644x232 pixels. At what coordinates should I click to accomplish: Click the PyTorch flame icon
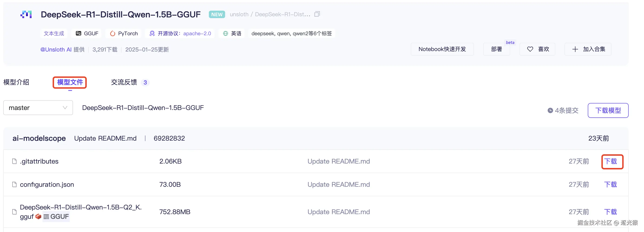(113, 33)
